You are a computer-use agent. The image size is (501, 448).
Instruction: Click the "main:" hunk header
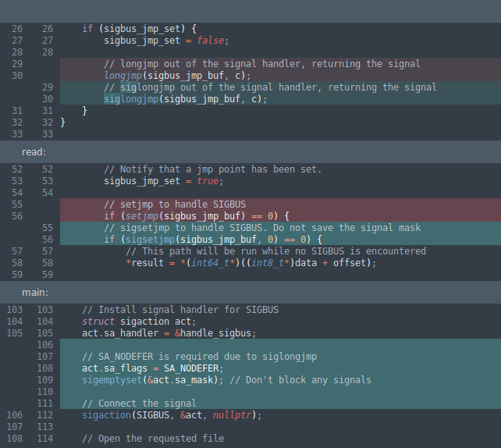(35, 292)
